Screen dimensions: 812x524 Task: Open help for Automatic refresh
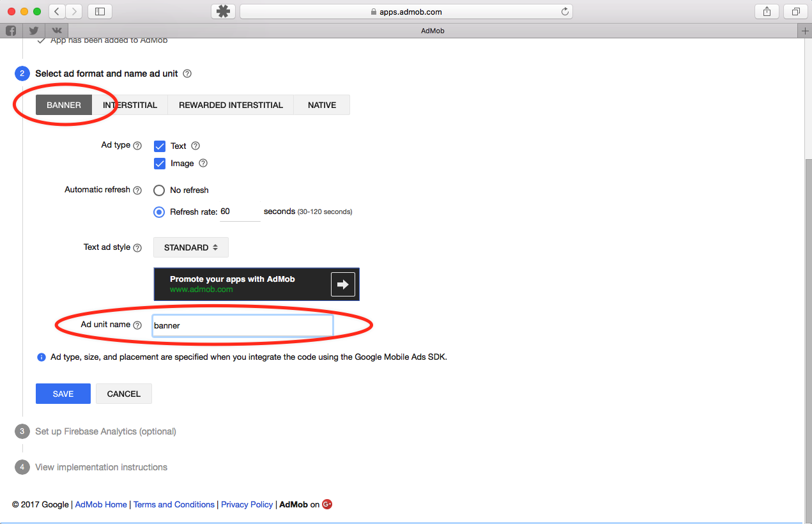[137, 190]
